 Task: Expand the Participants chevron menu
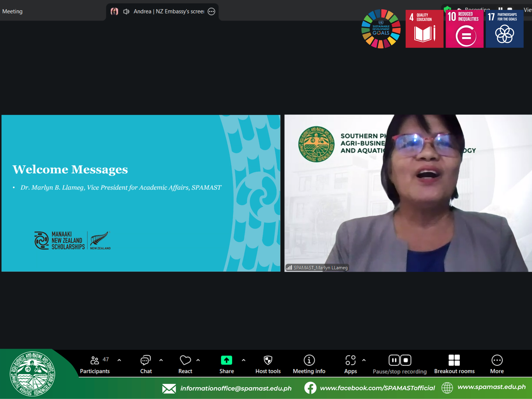point(119,360)
